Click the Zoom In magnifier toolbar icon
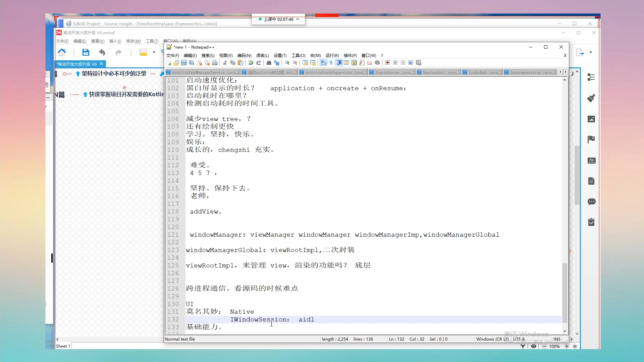The width and height of the screenshot is (644, 362). point(287,63)
